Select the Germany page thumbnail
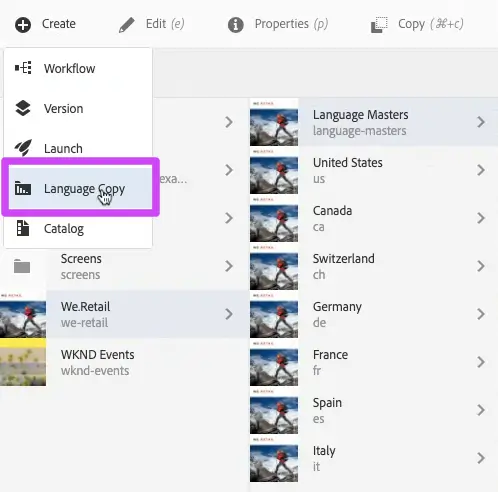Viewport: 498px width, 492px height. [x=274, y=314]
